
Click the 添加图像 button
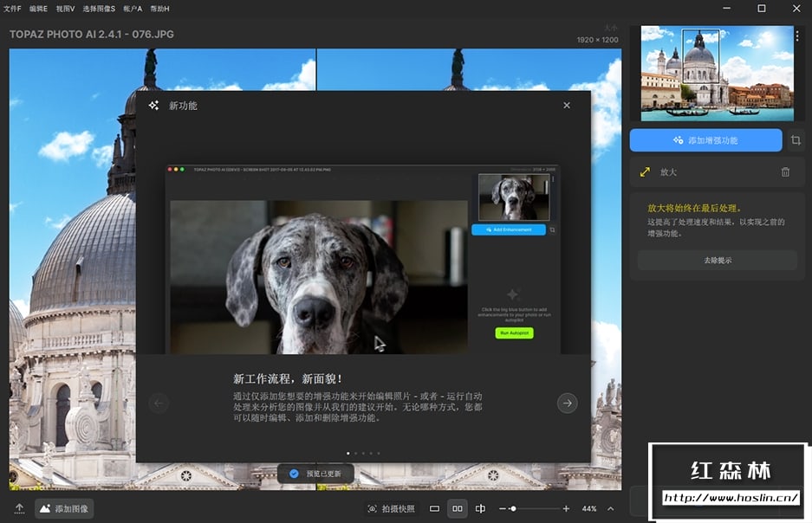click(x=64, y=508)
